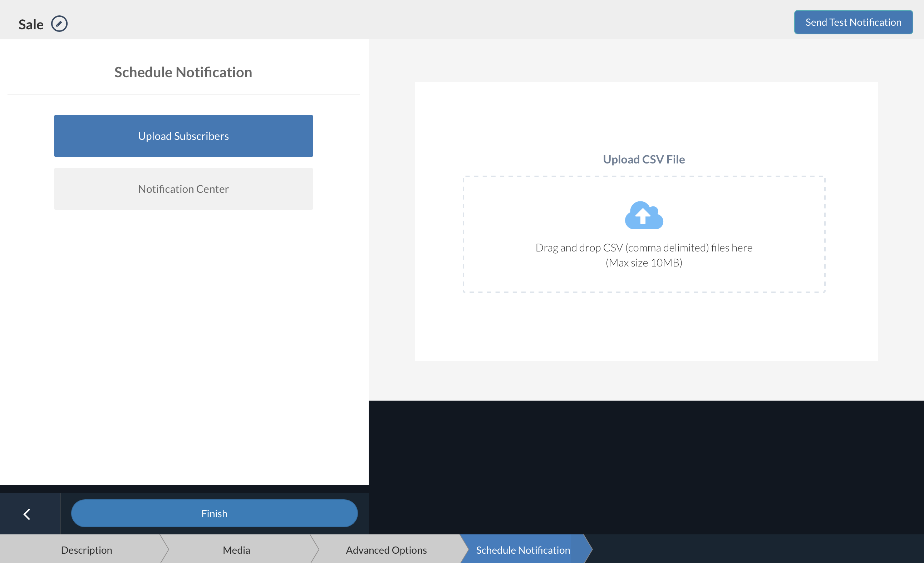Click the "(Max size 10MB)" text

pyautogui.click(x=644, y=263)
